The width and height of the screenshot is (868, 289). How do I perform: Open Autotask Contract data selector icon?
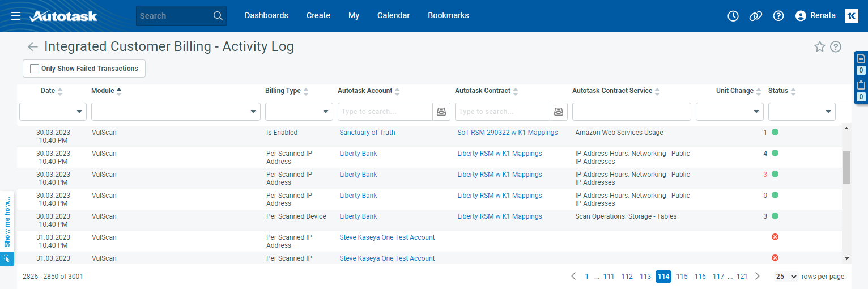coord(559,112)
